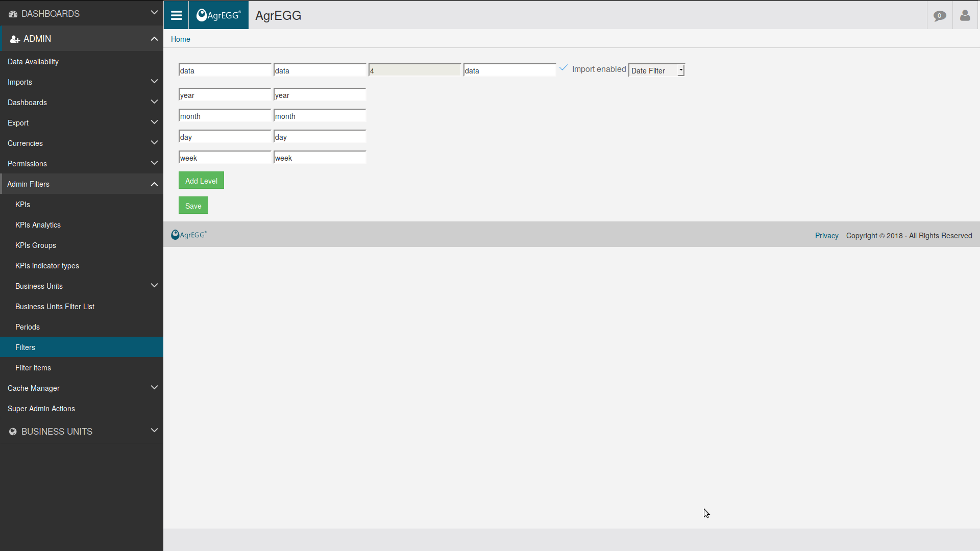Toggle the Import enabled checkmark

(563, 68)
